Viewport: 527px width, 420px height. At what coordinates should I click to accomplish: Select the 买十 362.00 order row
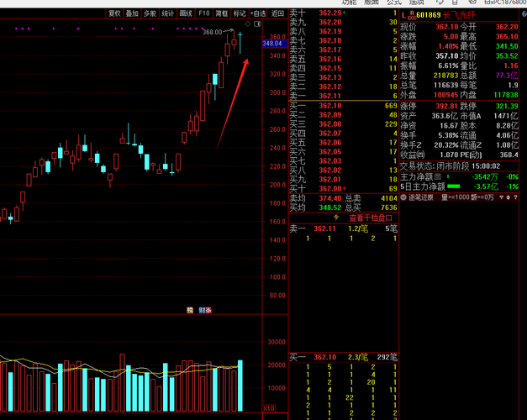tap(344, 189)
